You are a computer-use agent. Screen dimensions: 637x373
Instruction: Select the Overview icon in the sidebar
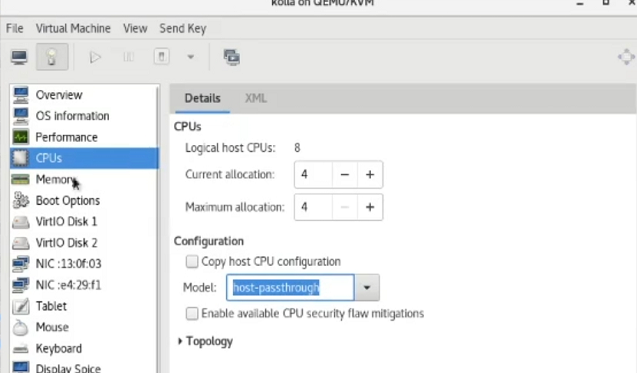(20, 95)
